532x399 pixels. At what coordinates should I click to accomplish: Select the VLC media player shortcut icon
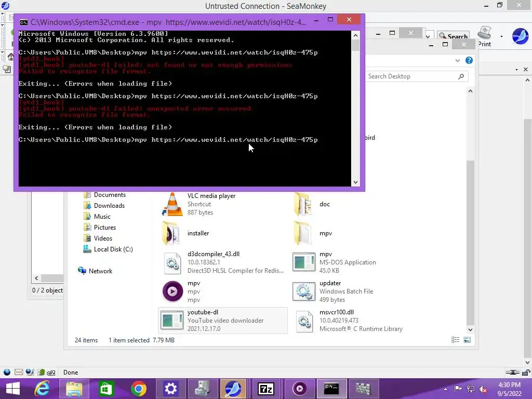pos(172,204)
